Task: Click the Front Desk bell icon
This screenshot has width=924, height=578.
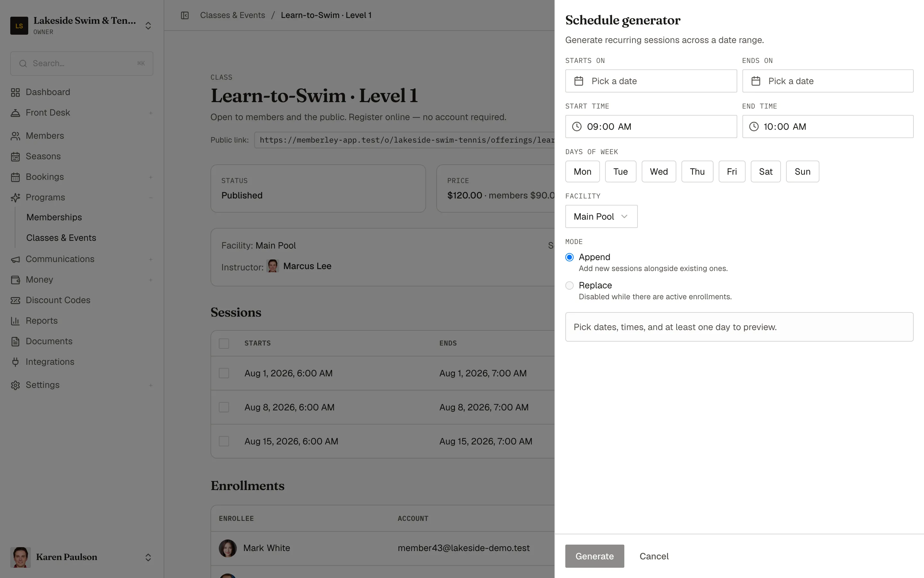Action: [15, 113]
